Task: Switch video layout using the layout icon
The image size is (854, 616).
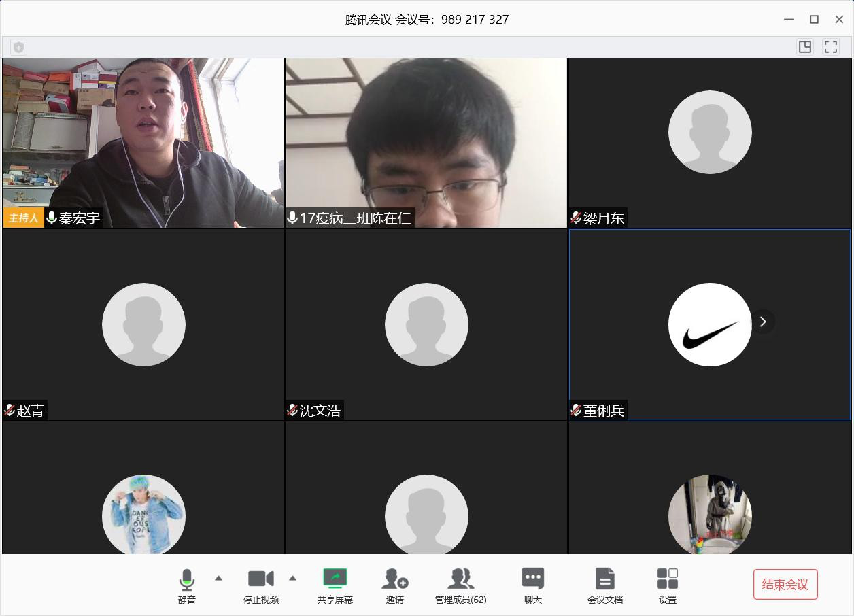Action: [805, 46]
